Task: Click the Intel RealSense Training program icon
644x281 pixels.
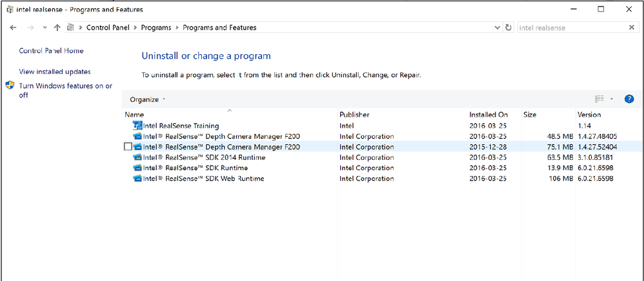Action: click(x=137, y=126)
